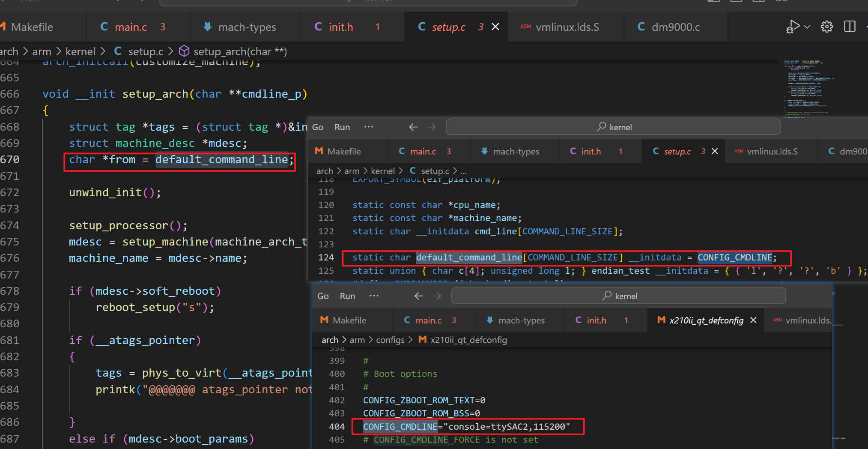Split the editor with the split icon
The image size is (868, 449).
[850, 27]
